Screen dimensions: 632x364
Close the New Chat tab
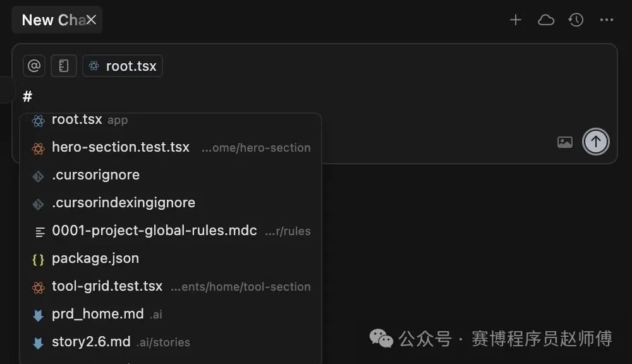tap(91, 20)
